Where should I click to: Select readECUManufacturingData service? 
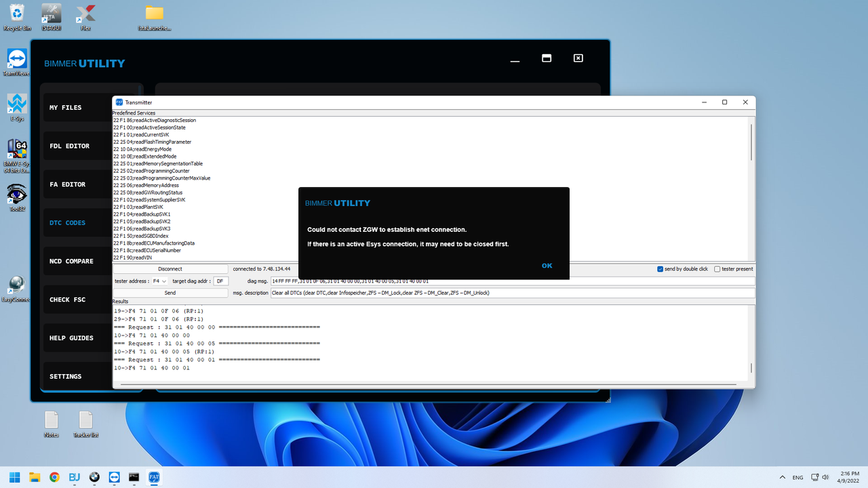click(154, 243)
